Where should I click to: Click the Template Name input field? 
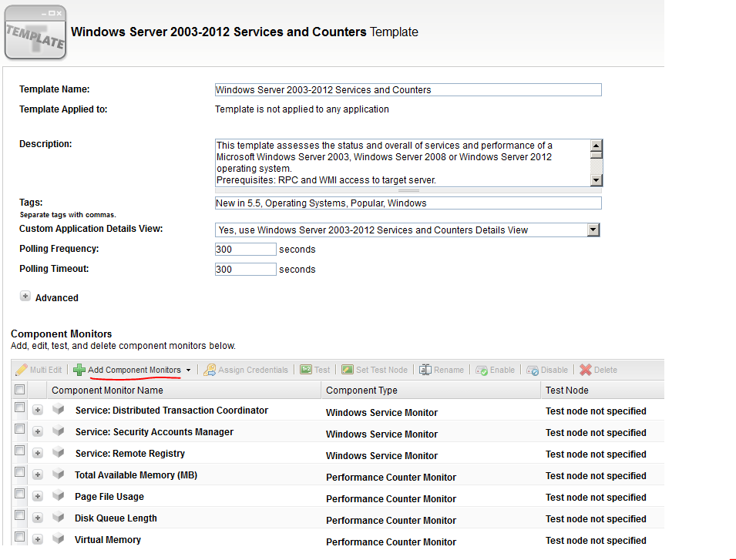click(408, 89)
